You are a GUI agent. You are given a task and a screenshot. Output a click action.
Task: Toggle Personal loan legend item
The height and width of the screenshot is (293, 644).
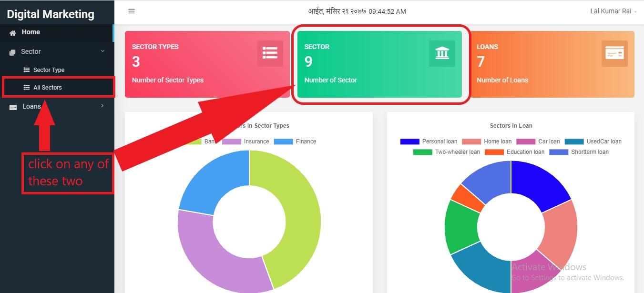pyautogui.click(x=429, y=141)
